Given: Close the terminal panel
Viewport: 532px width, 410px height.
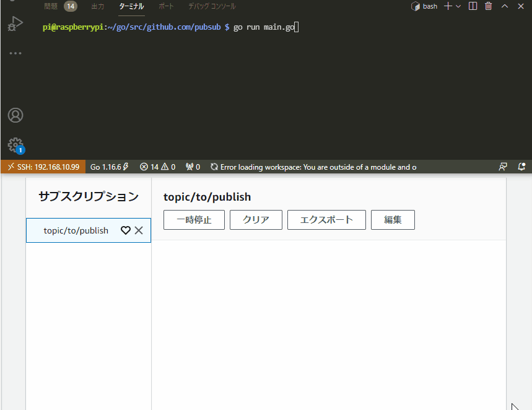Looking at the screenshot, I should click(521, 6).
